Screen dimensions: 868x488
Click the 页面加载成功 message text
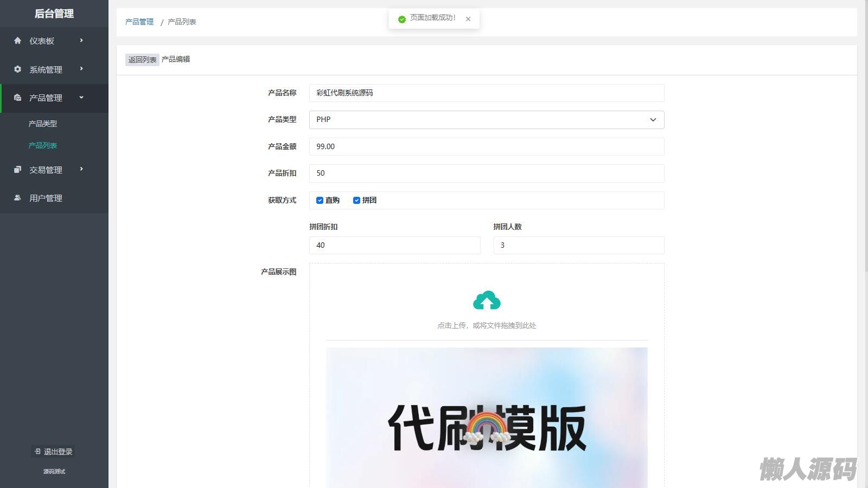(x=433, y=17)
